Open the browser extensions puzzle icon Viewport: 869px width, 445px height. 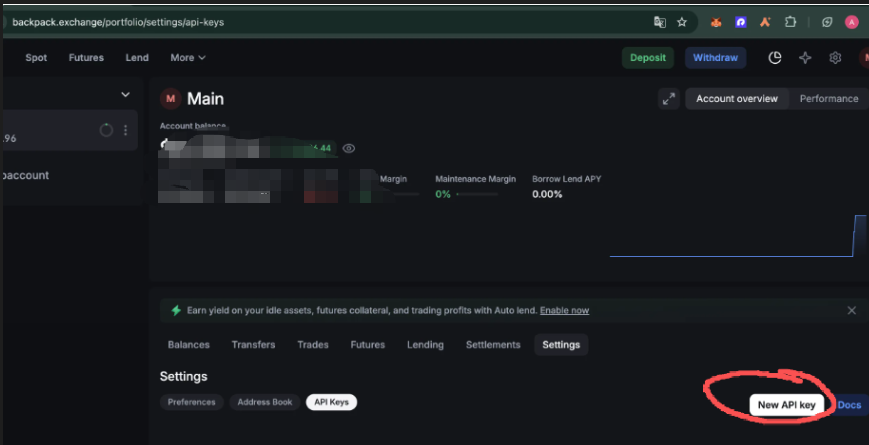tap(791, 21)
